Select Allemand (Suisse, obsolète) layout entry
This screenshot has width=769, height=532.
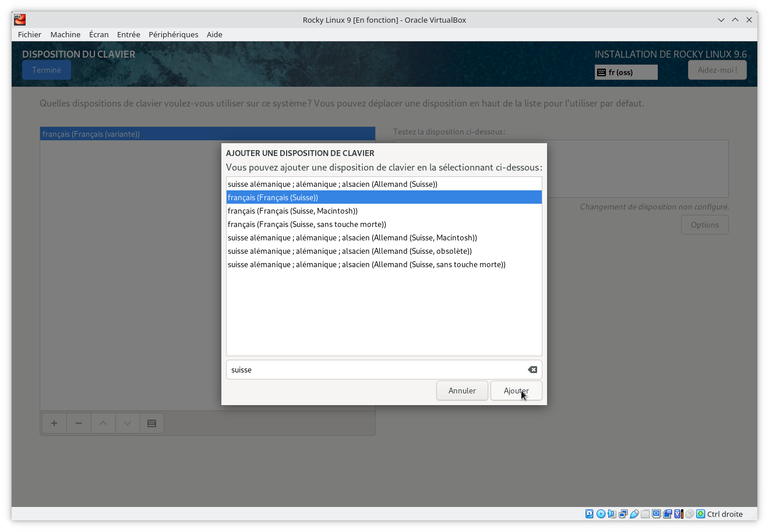coord(350,251)
